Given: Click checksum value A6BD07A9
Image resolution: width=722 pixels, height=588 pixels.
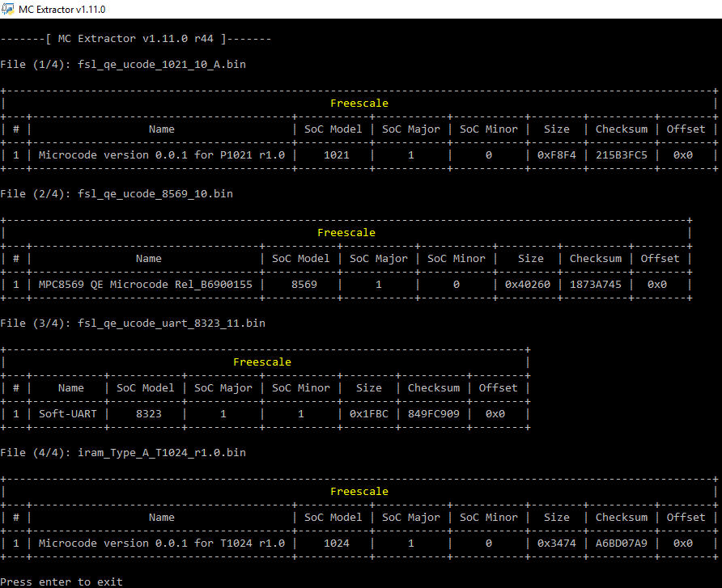Looking at the screenshot, I should pos(621,544).
